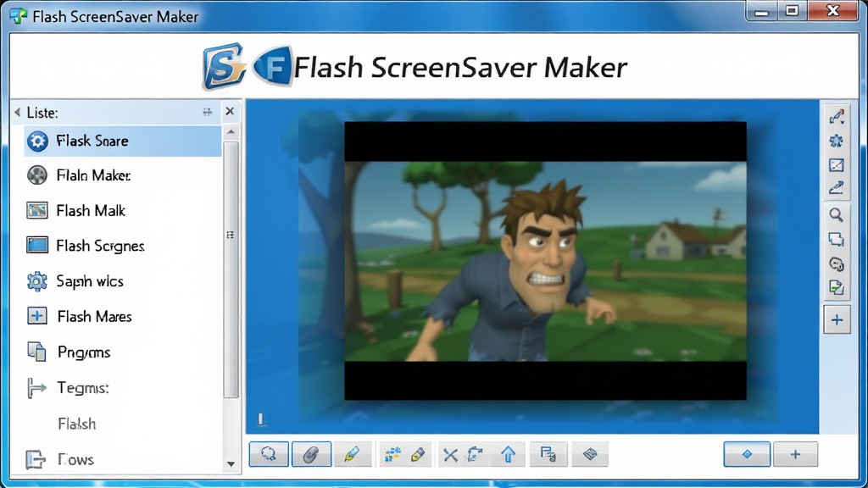Click the speech bubble icon in right toolbar
The width and height of the screenshot is (868, 488).
[x=837, y=264]
